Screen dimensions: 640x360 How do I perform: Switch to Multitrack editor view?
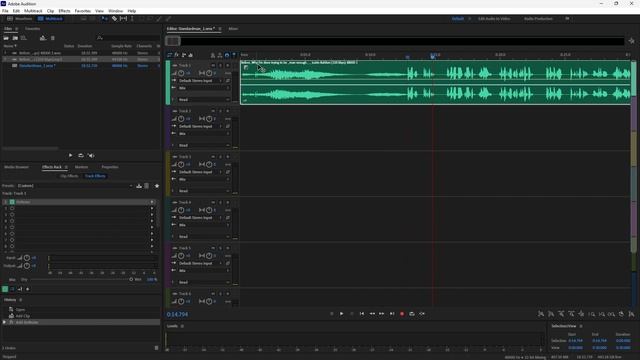pos(50,19)
